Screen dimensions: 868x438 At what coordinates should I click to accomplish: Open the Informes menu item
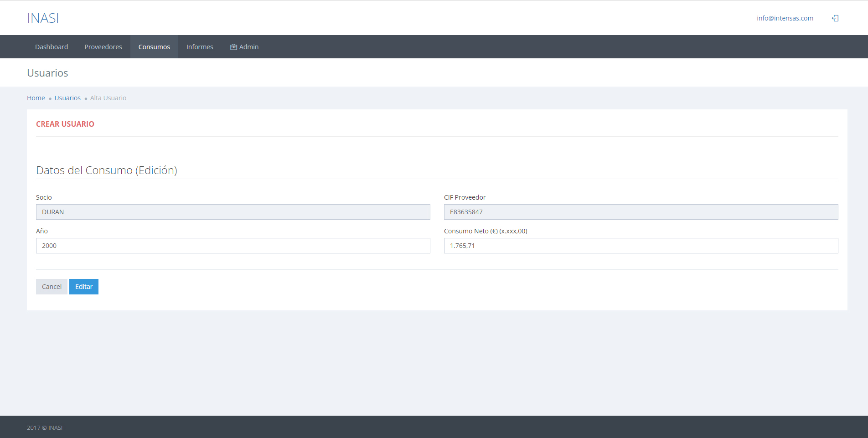[200, 47]
